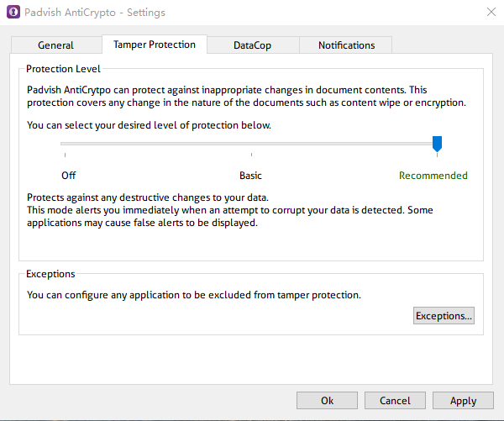Open the Exceptions... dialog
The image size is (504, 421).
pos(444,315)
